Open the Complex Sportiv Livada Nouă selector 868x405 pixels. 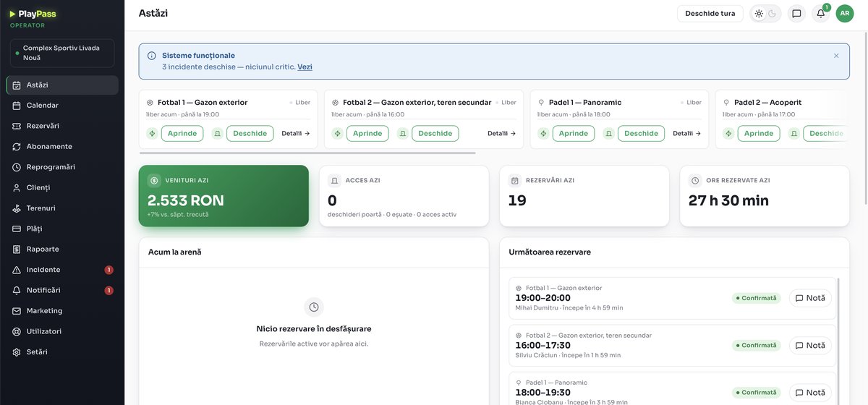point(62,53)
